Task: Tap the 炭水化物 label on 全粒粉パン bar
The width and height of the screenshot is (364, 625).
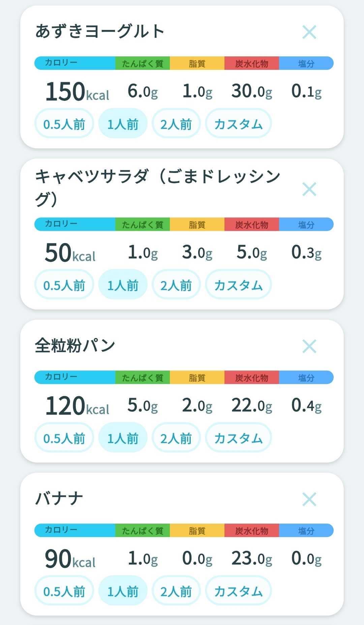Action: click(x=252, y=378)
